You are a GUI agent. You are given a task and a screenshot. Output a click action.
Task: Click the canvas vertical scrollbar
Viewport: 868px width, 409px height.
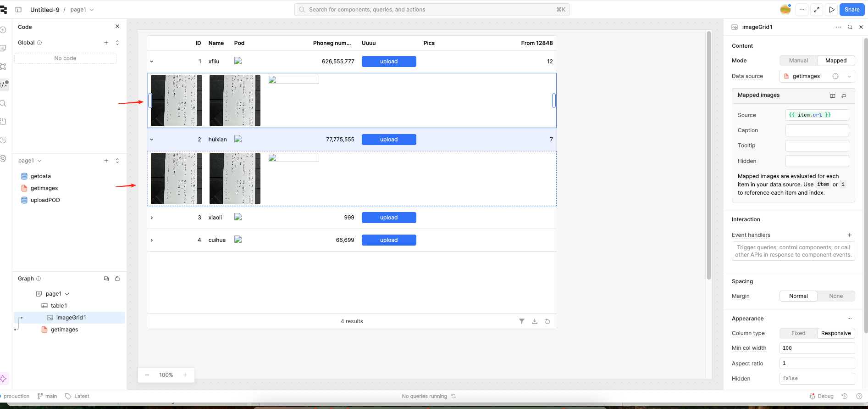(x=708, y=156)
